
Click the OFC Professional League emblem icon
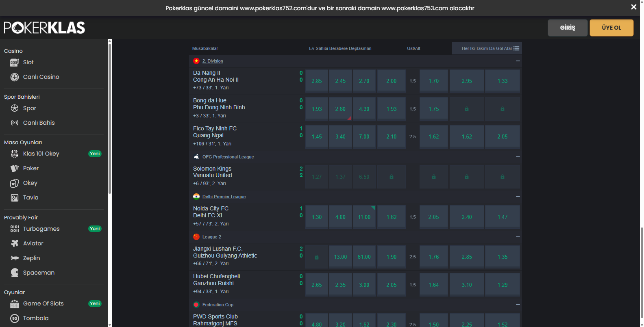pyautogui.click(x=196, y=157)
